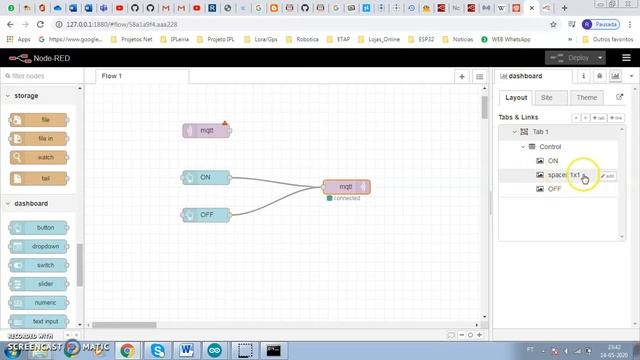640x360 pixels.
Task: Select the OFF widget in layout tree
Action: pyautogui.click(x=554, y=189)
